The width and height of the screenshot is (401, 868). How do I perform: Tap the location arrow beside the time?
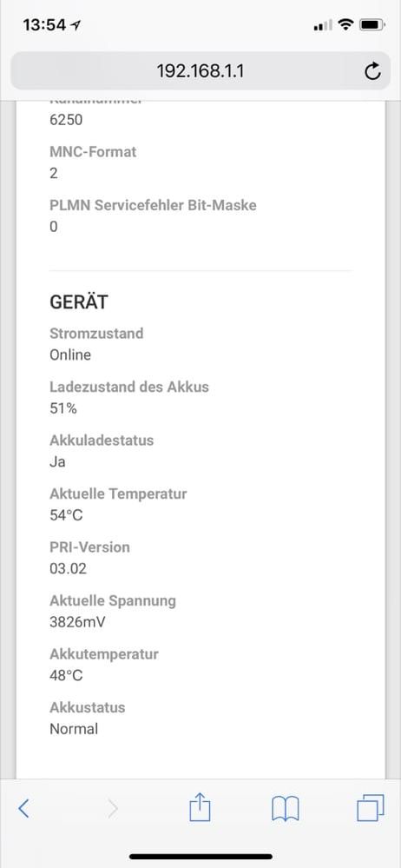tap(76, 25)
